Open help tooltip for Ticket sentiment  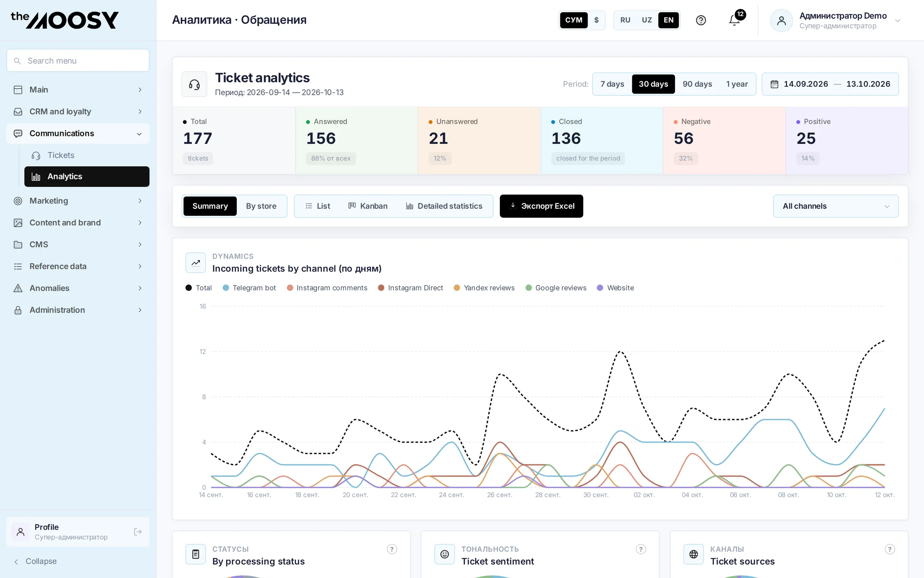tap(641, 549)
